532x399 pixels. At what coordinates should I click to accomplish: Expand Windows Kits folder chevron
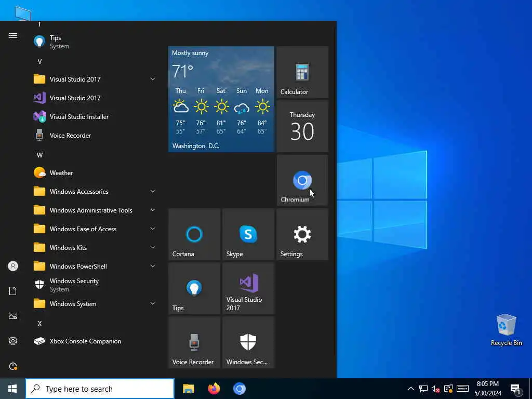click(153, 247)
